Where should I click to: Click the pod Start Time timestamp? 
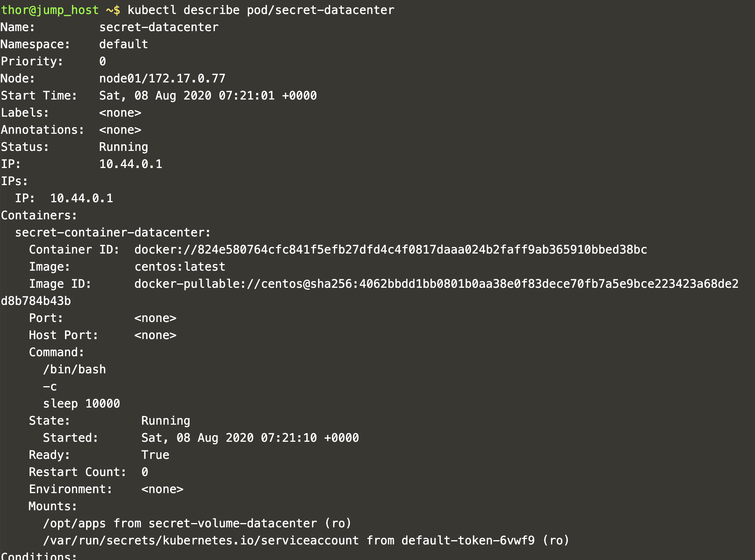coord(208,96)
